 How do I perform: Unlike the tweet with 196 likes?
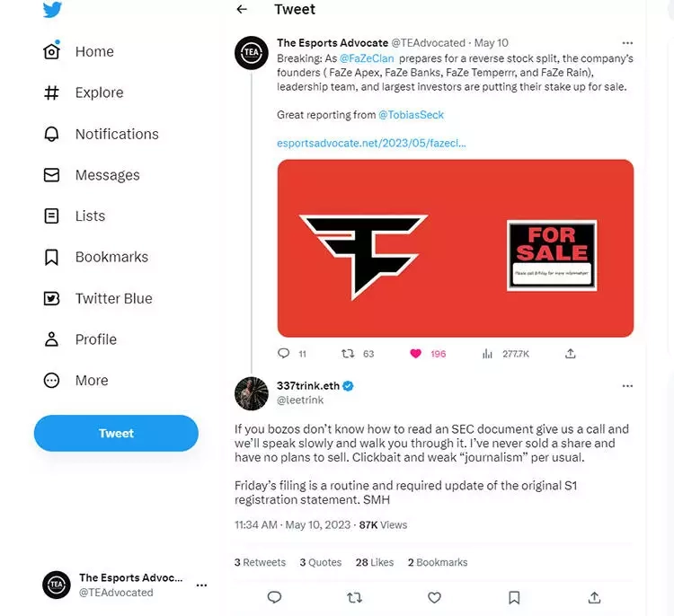click(415, 354)
